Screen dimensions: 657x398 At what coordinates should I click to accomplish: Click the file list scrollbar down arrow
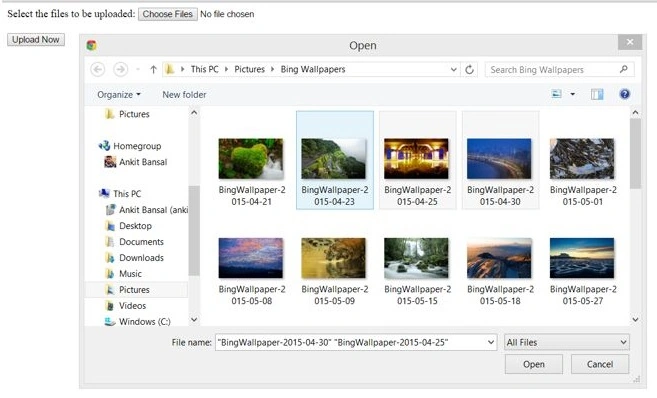(x=635, y=320)
